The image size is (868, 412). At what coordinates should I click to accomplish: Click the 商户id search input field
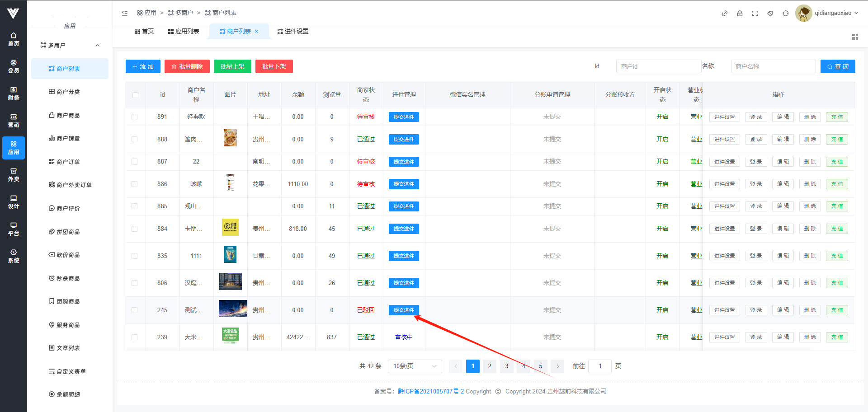pyautogui.click(x=658, y=66)
